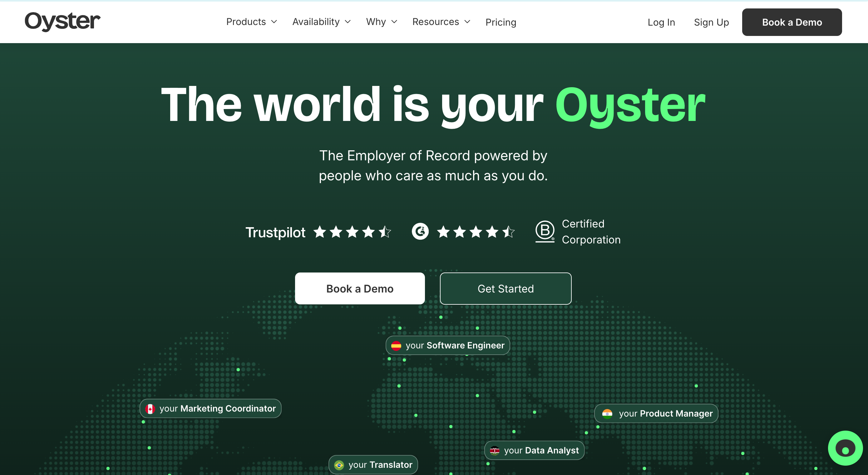Open the Resources dropdown menu

pyautogui.click(x=441, y=22)
